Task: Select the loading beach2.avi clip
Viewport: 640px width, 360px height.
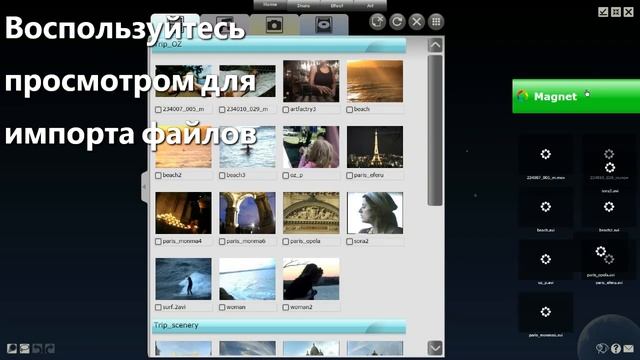Action: (x=609, y=207)
